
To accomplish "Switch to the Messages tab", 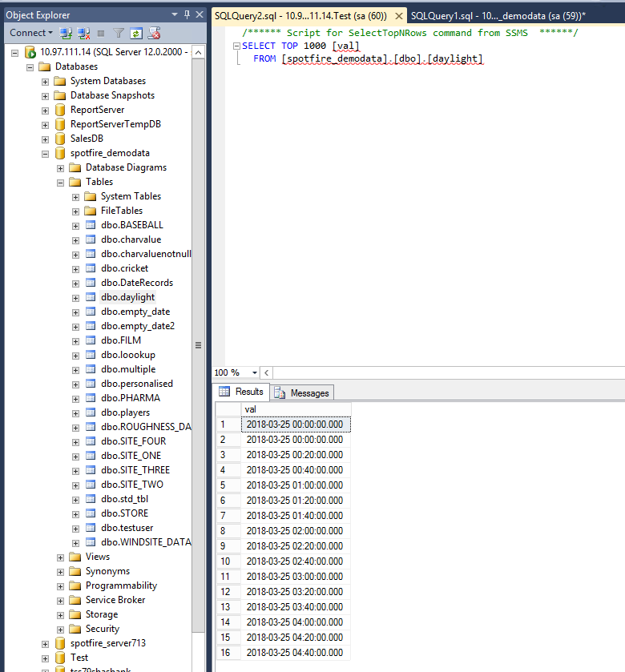I will [x=302, y=392].
